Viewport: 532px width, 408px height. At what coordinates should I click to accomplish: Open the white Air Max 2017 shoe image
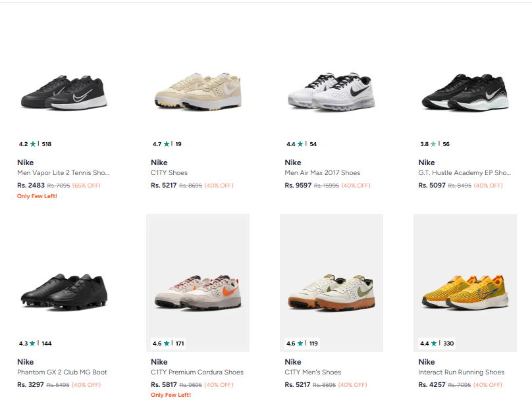click(x=331, y=92)
